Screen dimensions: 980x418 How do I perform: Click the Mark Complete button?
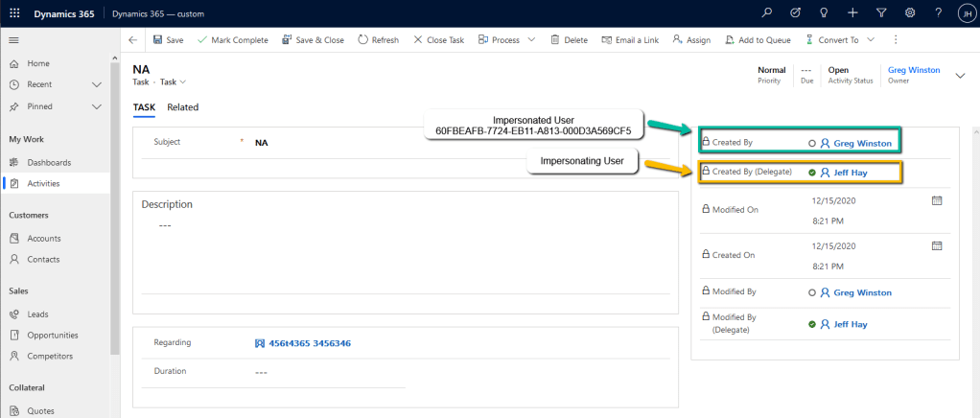pos(232,40)
